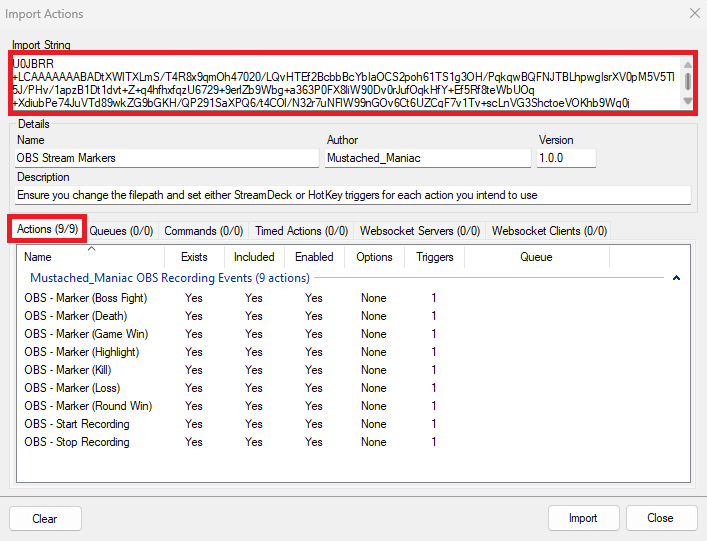Click the Version field 1.0.0
The width and height of the screenshot is (707, 541).
pyautogui.click(x=566, y=158)
